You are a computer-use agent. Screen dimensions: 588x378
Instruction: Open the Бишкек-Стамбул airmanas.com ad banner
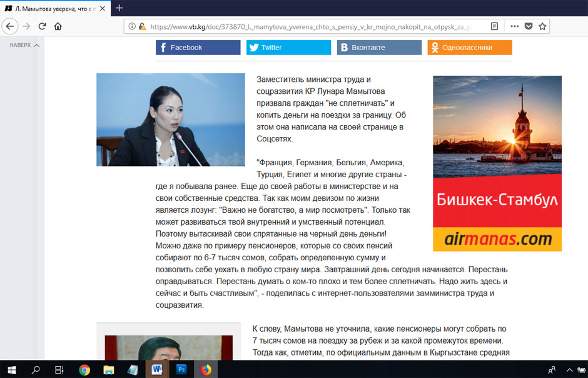click(x=497, y=163)
